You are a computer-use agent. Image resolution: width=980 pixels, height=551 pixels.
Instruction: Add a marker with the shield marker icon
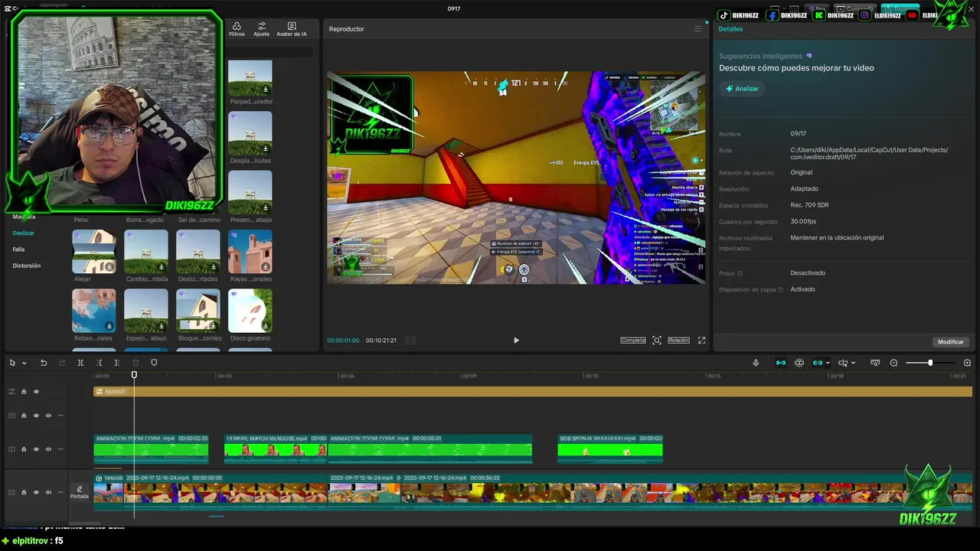coord(154,363)
